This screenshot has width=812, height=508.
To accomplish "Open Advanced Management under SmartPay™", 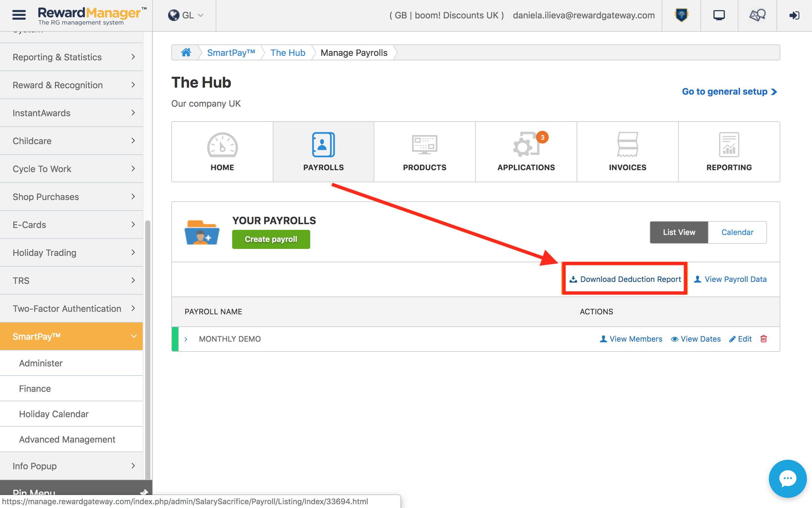I will pos(71,439).
